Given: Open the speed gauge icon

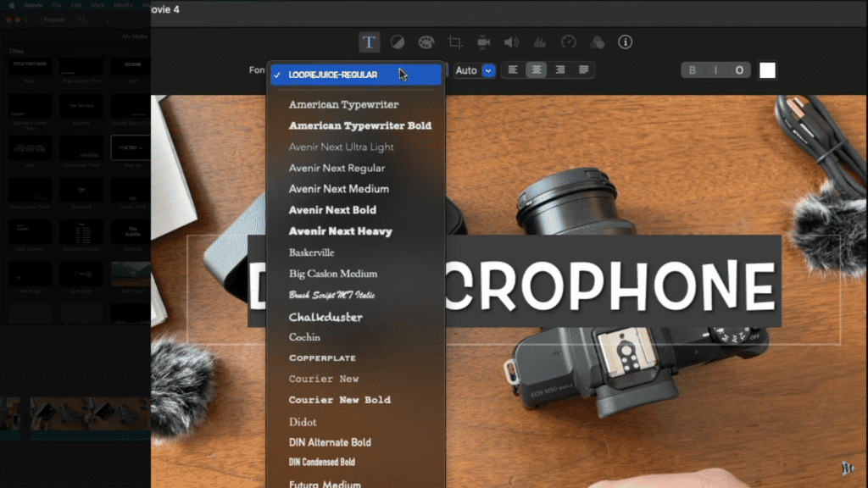Looking at the screenshot, I should point(569,42).
